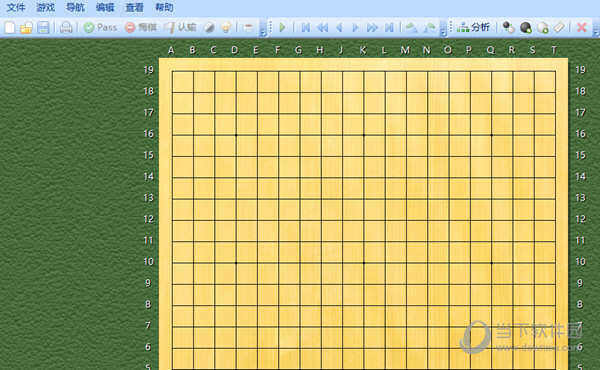
Task: Place a stone on star point D10
Action: click(x=236, y=263)
